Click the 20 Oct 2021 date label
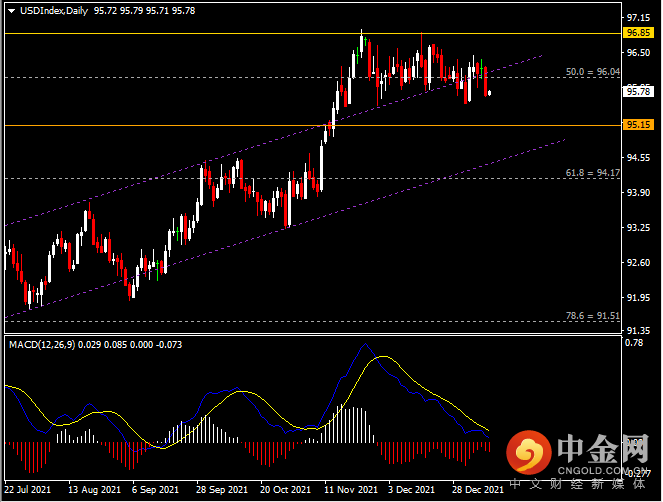Image resolution: width=663 pixels, height=502 pixels. [285, 490]
